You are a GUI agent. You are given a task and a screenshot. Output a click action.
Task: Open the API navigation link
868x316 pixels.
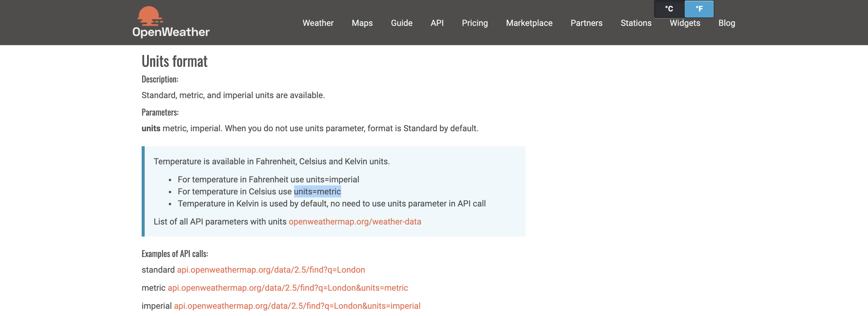tap(437, 23)
